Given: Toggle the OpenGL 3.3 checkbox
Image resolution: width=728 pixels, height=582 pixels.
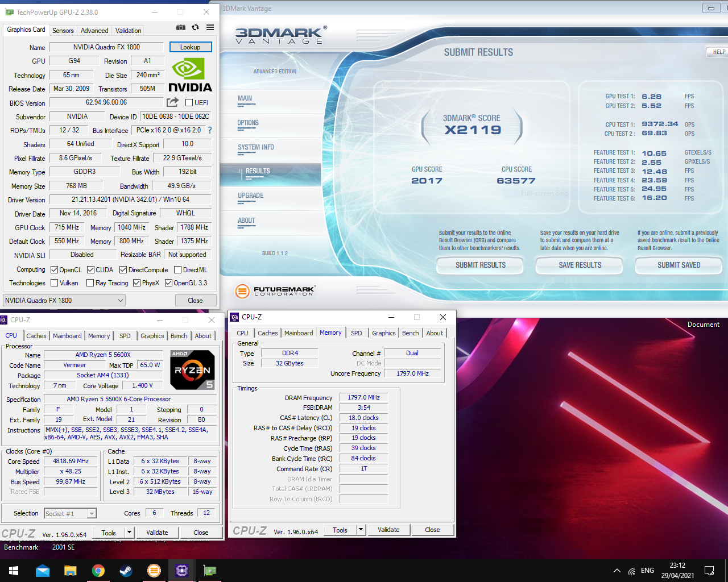Looking at the screenshot, I should [168, 282].
